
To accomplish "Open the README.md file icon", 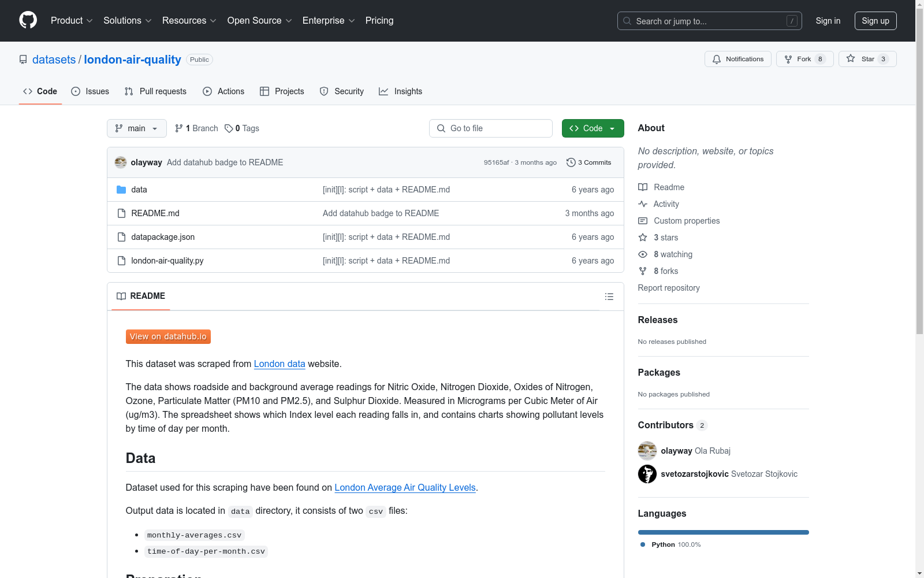I will click(x=121, y=213).
